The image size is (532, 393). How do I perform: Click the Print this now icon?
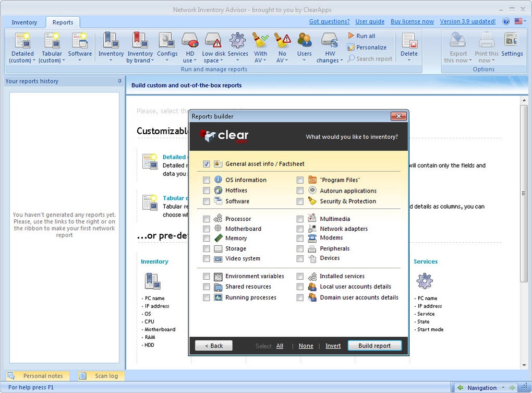487,40
